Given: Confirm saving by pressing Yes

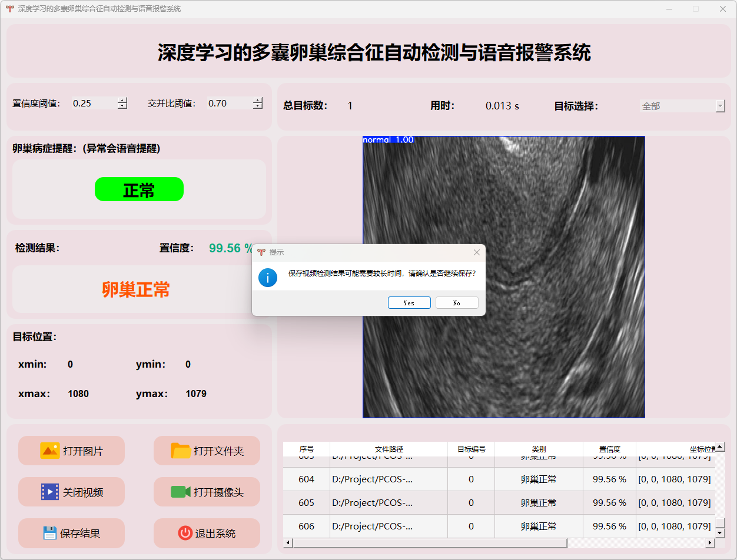Looking at the screenshot, I should coord(409,303).
